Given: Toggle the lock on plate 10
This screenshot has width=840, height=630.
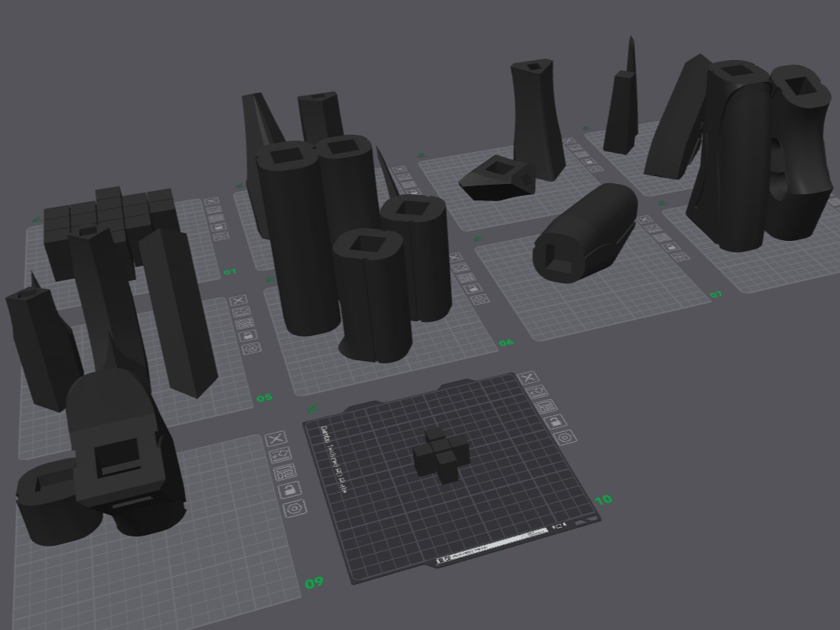Looking at the screenshot, I should [555, 422].
